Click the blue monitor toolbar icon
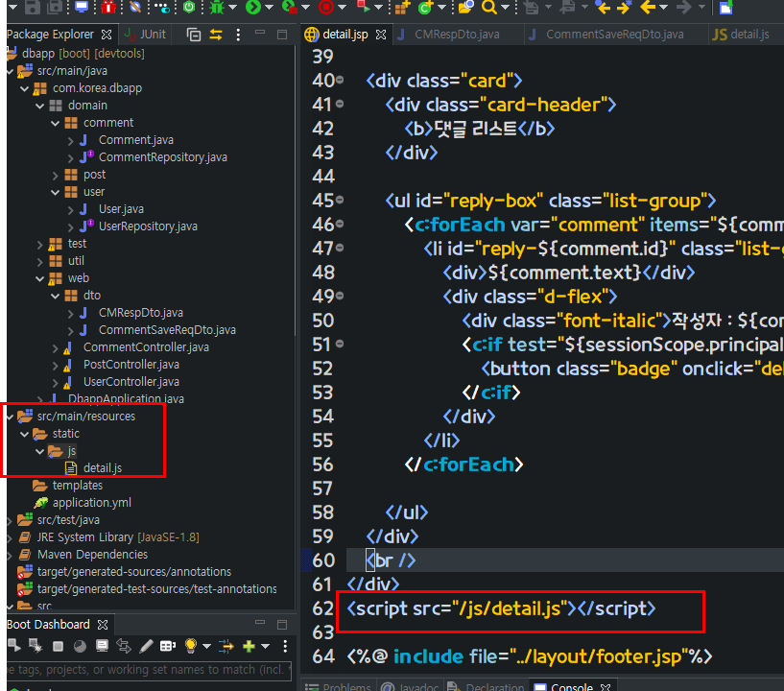Viewport: 784px width, 691px height. [x=81, y=7]
